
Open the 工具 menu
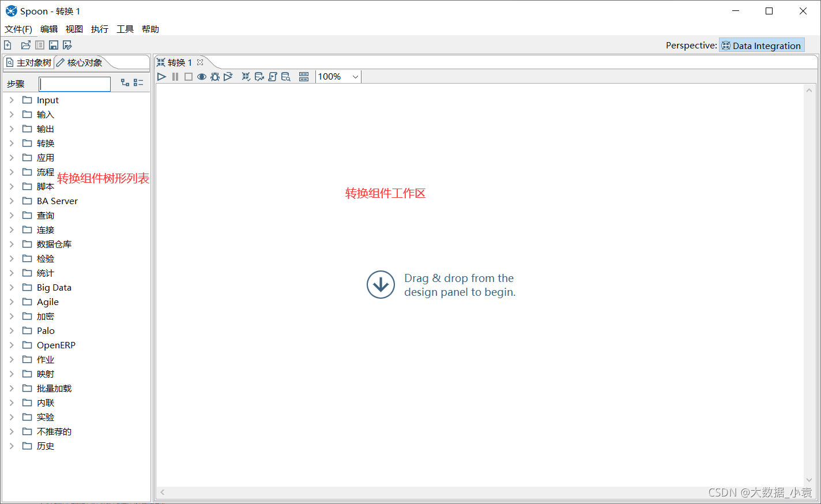[125, 29]
